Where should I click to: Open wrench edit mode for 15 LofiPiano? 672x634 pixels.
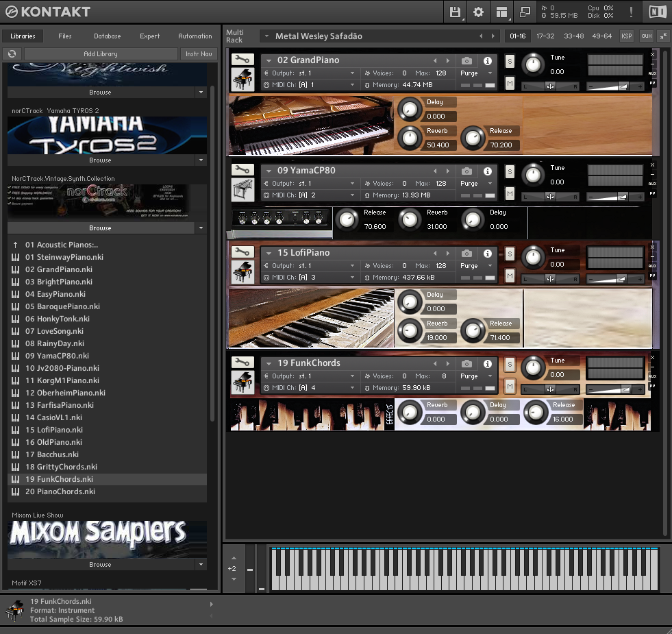click(242, 252)
